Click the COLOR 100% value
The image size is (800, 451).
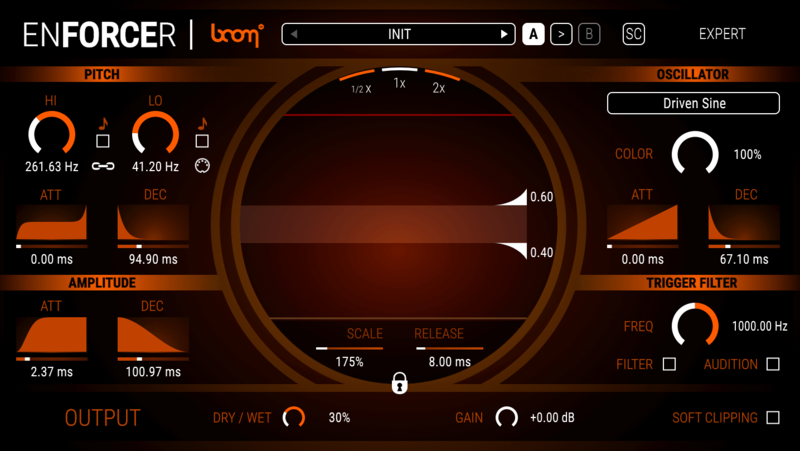click(747, 155)
